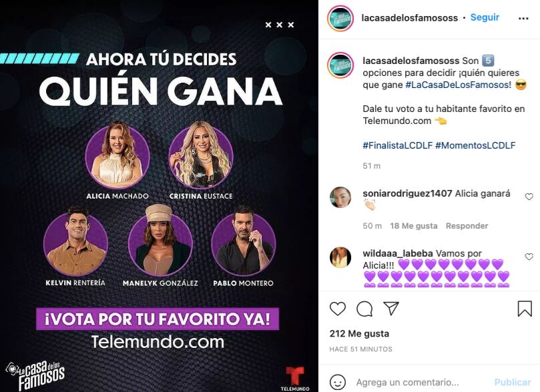
Task: View the 212 Me gusta likes list
Action: 359,333
